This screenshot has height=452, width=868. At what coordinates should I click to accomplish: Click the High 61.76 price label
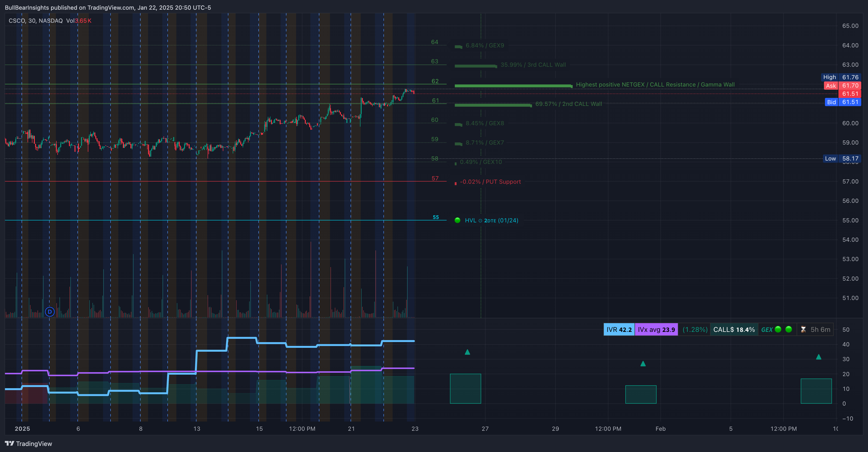841,77
